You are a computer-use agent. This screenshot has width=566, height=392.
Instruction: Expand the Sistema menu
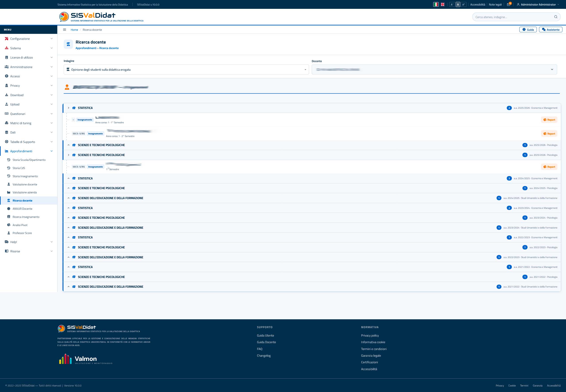pyautogui.click(x=29, y=48)
